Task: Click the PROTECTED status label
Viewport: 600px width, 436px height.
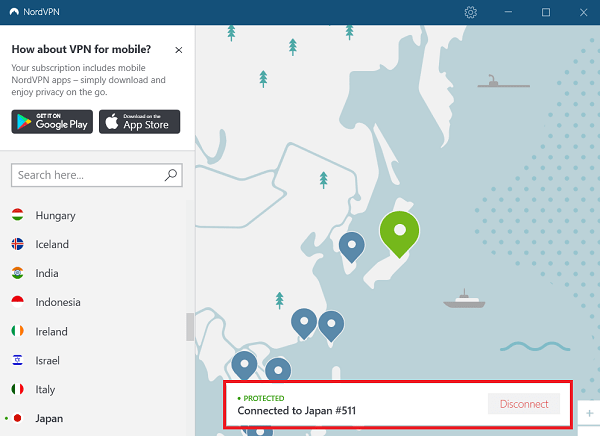Action: 264,398
